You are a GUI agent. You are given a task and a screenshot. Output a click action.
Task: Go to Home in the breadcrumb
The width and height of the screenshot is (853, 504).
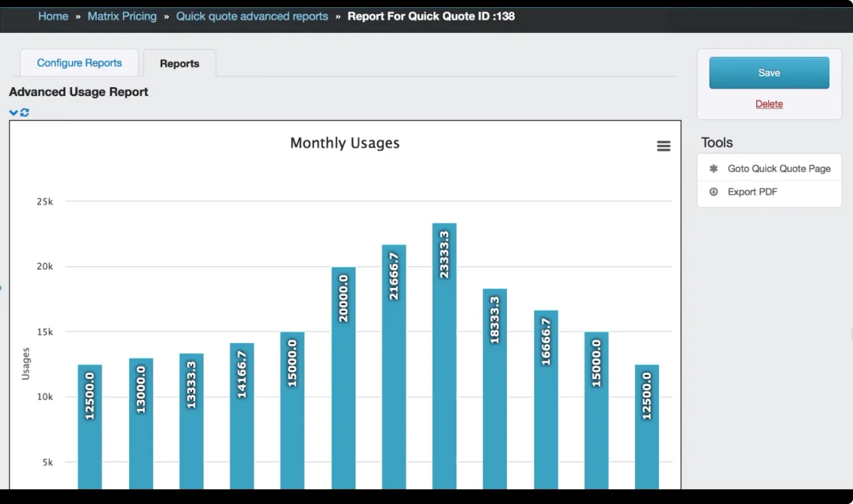tap(53, 16)
